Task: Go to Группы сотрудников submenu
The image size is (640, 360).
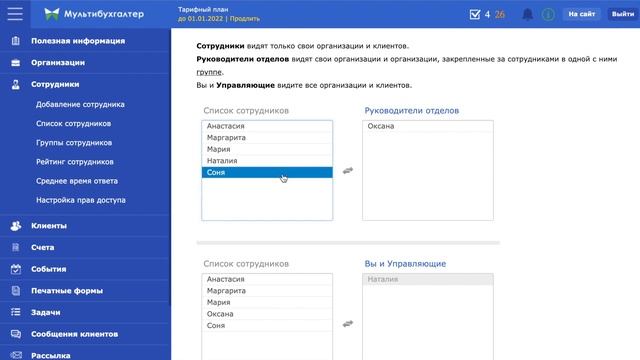Action: point(74,143)
